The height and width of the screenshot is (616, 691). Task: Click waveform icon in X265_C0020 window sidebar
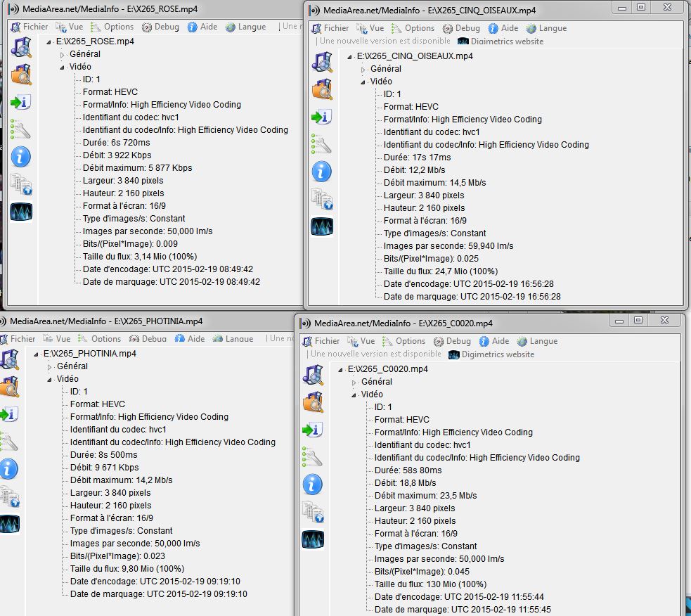tap(313, 540)
